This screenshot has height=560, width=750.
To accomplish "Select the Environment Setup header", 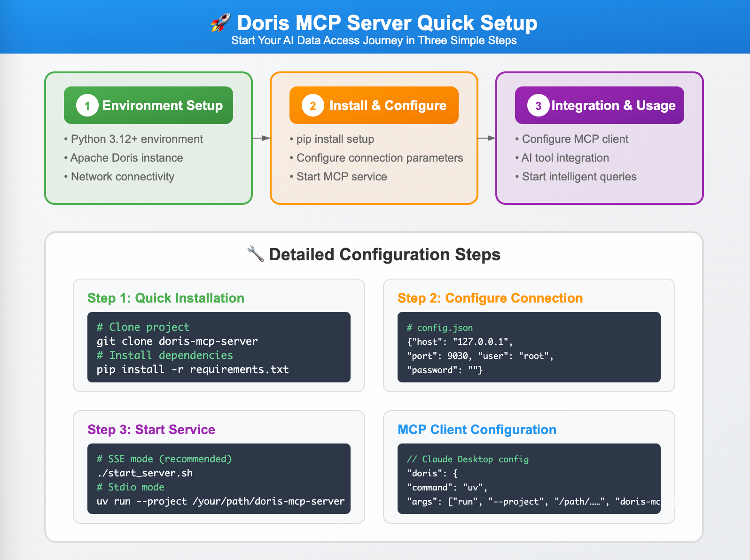I will 148,105.
